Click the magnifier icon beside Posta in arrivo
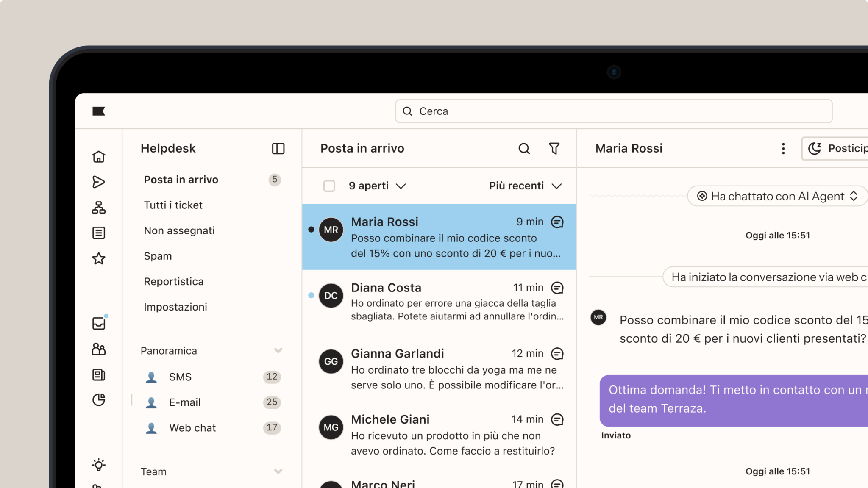This screenshot has height=488, width=868. click(524, 148)
